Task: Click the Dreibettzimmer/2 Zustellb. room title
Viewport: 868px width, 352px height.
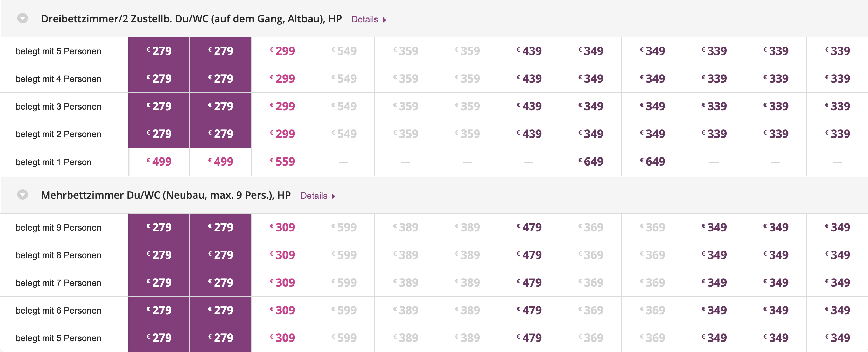Action: coord(191,19)
